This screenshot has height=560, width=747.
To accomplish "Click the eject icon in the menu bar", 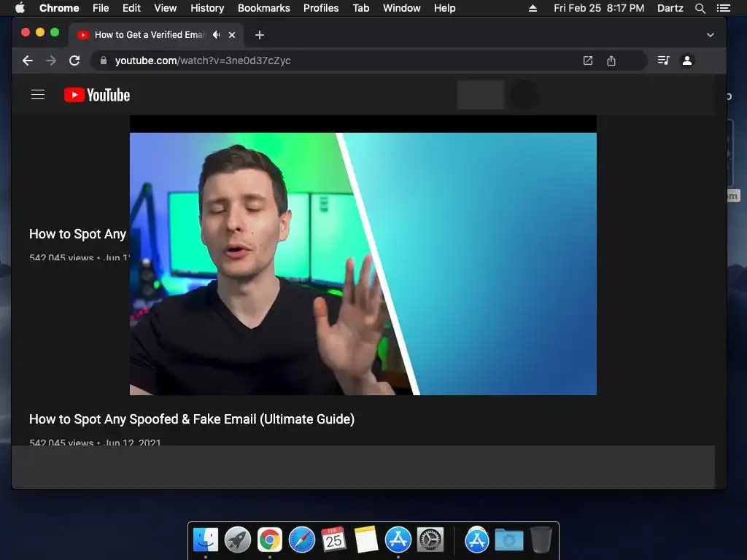I will 533,8.
